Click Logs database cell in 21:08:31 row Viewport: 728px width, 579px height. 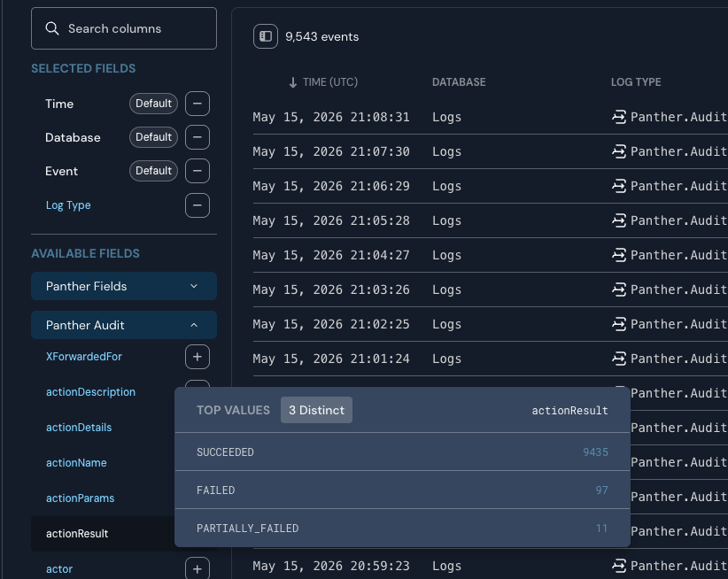click(446, 117)
